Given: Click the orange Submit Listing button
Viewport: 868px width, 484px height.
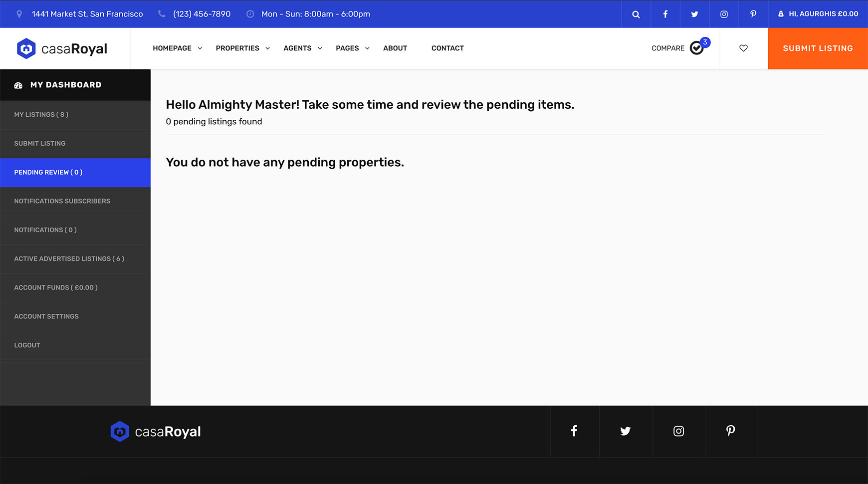Looking at the screenshot, I should click(x=818, y=48).
